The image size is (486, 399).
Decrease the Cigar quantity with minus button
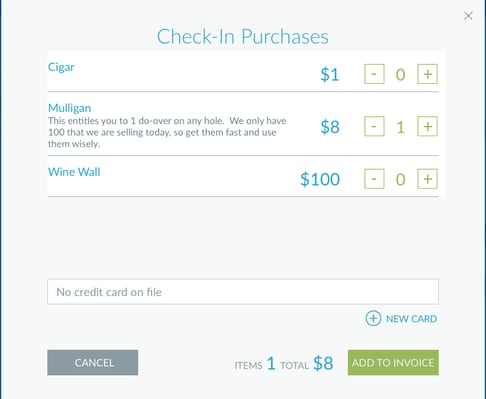pyautogui.click(x=374, y=74)
